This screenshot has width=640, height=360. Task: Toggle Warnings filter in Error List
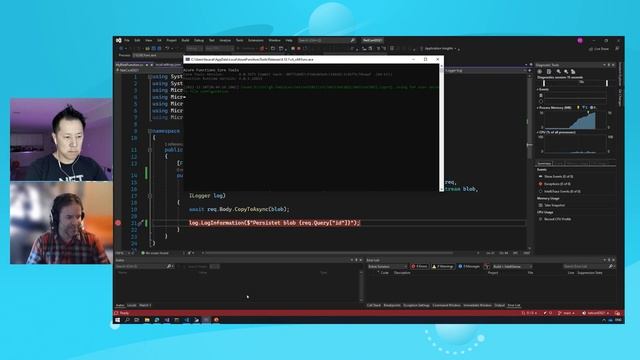pyautogui.click(x=443, y=267)
